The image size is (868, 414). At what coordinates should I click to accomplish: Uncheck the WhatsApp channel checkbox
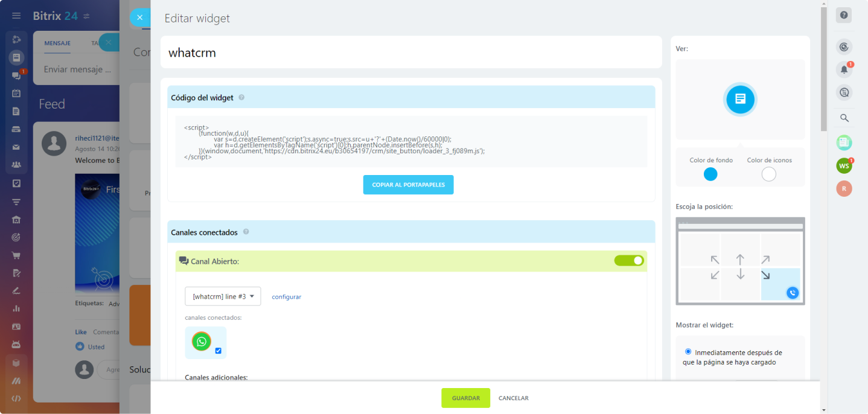[218, 351]
